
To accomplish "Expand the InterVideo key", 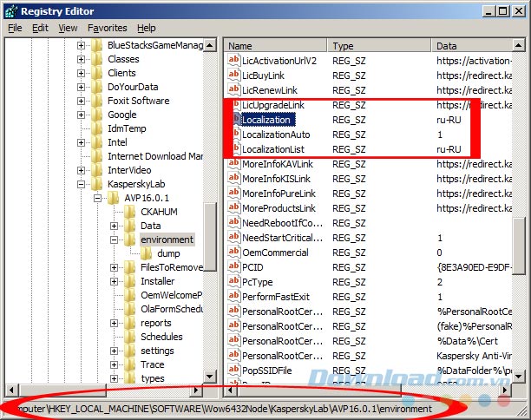I will 81,170.
